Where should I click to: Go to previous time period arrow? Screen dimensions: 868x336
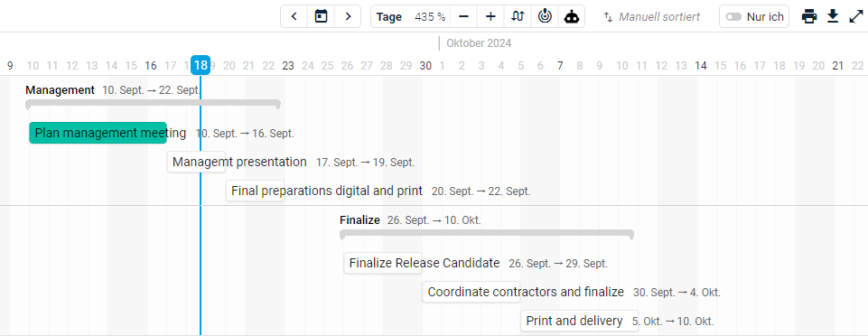294,16
